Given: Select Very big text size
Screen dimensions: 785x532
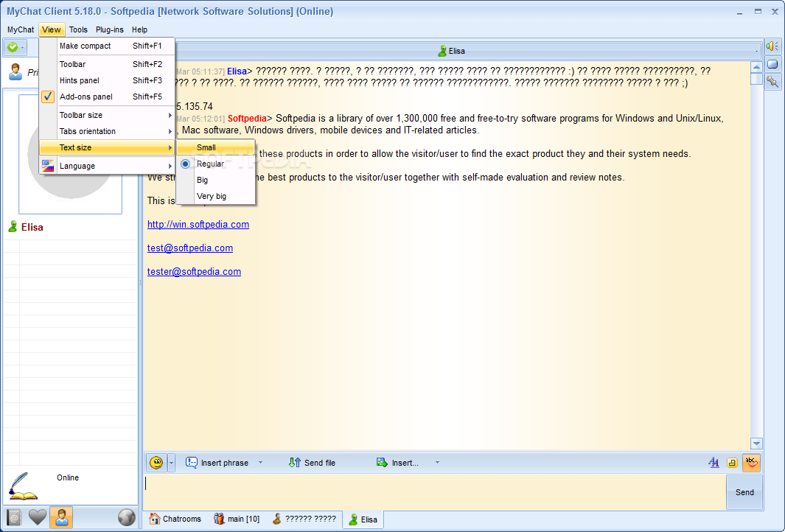Looking at the screenshot, I should pyautogui.click(x=216, y=196).
